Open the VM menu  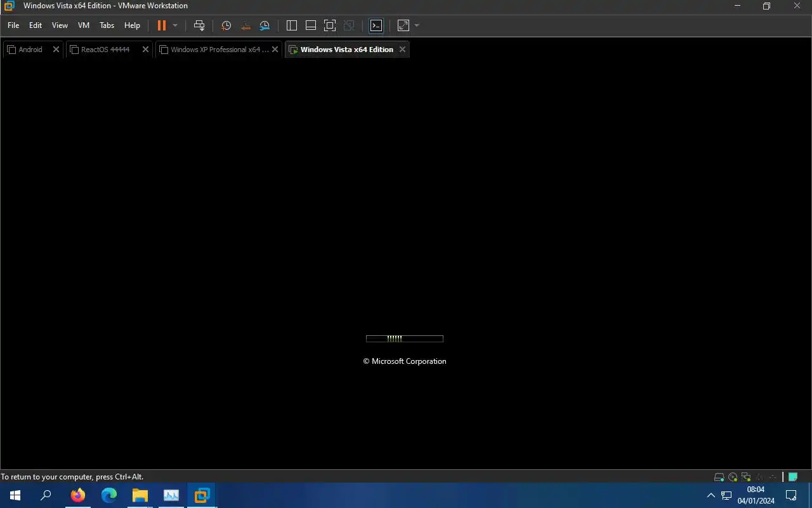click(x=84, y=25)
